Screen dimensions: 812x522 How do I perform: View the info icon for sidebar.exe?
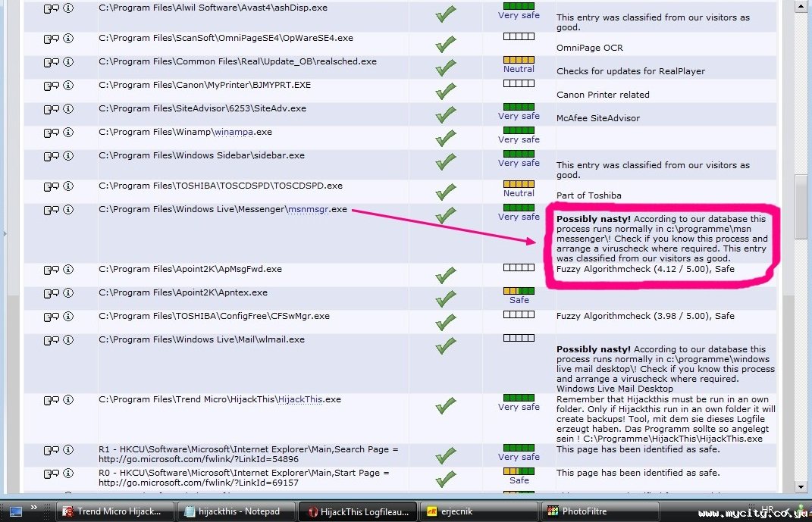68,156
